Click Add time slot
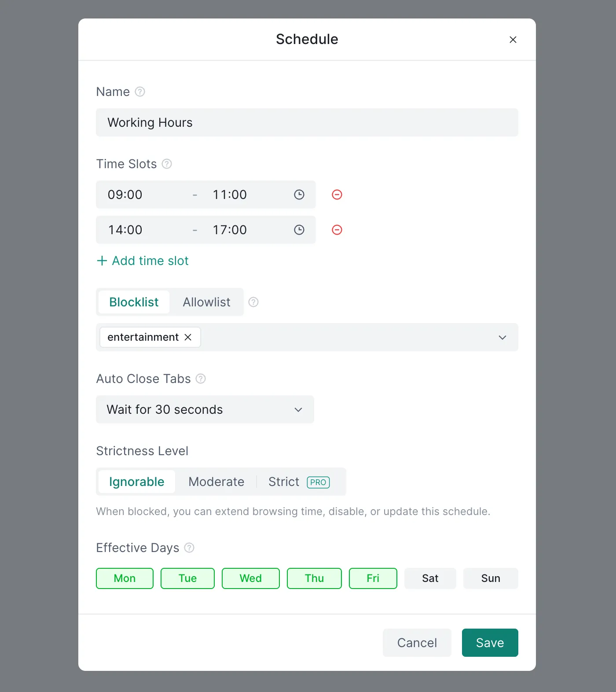616x692 pixels. (143, 261)
